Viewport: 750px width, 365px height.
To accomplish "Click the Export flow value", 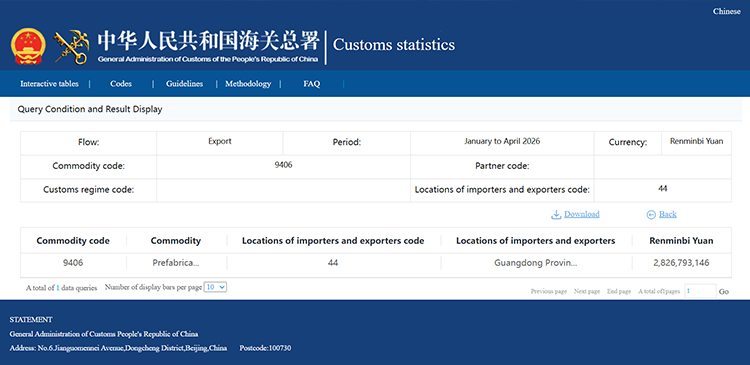I will pos(220,142).
